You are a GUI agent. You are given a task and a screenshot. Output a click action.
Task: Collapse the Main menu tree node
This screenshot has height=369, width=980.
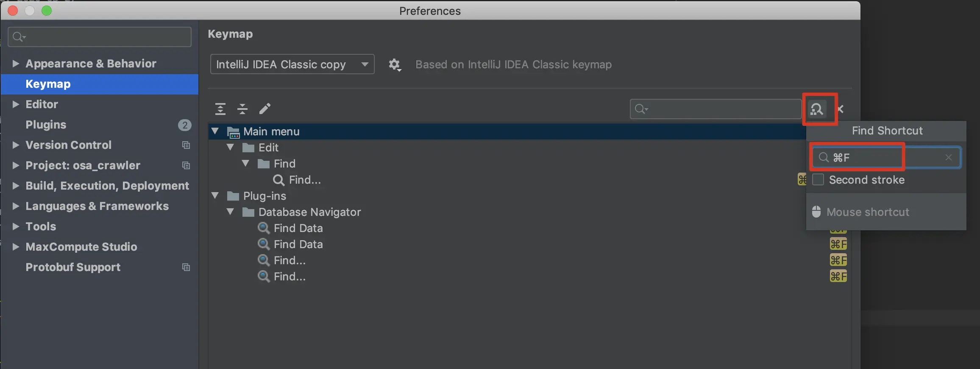coord(215,131)
